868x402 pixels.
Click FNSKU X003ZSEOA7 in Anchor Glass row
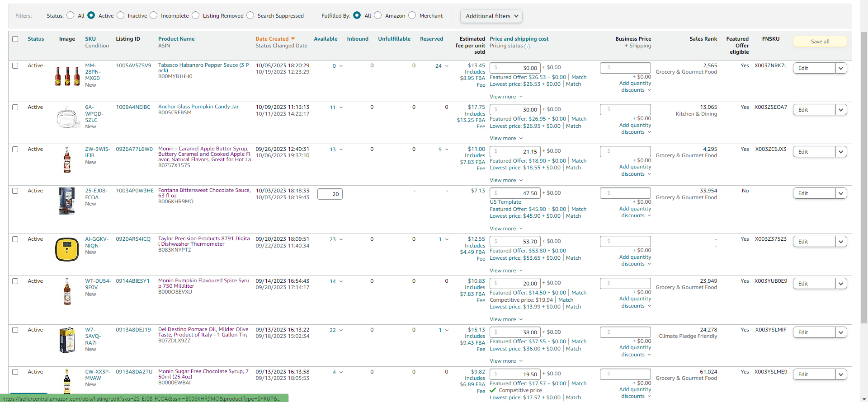click(771, 107)
